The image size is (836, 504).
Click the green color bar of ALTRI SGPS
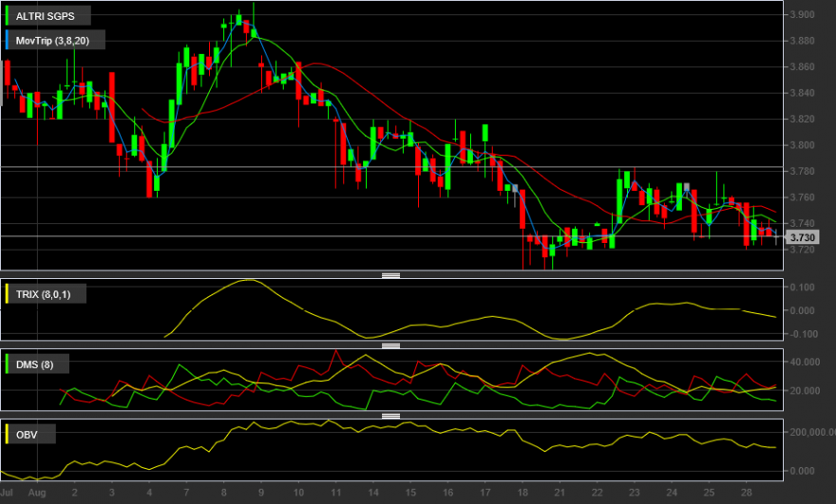7,16
